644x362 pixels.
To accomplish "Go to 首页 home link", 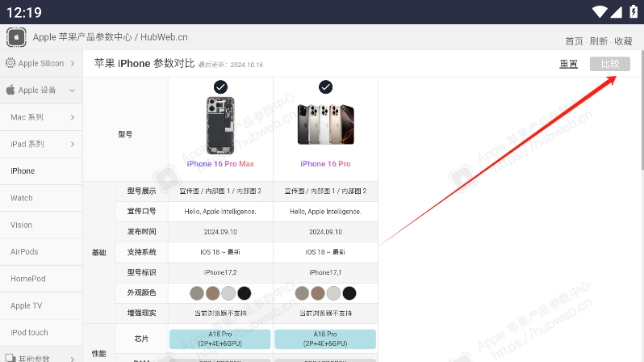I will click(x=574, y=41).
